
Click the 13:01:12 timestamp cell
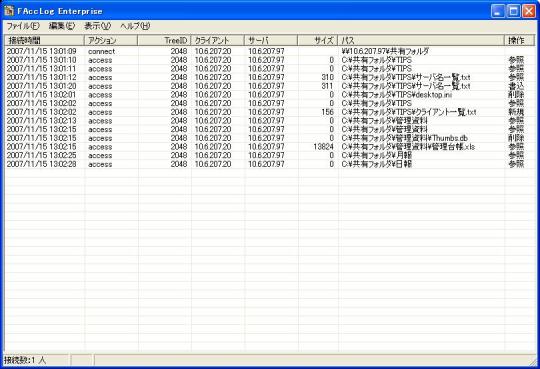pyautogui.click(x=42, y=77)
